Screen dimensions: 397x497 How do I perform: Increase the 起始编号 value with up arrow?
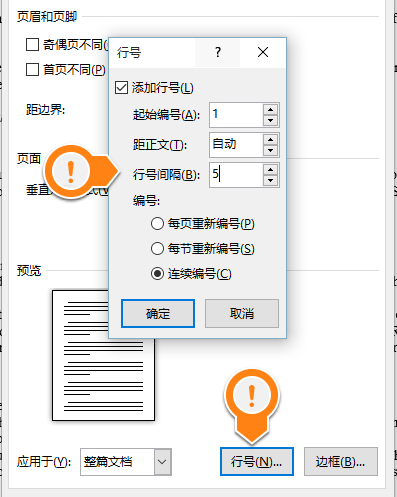click(x=270, y=109)
